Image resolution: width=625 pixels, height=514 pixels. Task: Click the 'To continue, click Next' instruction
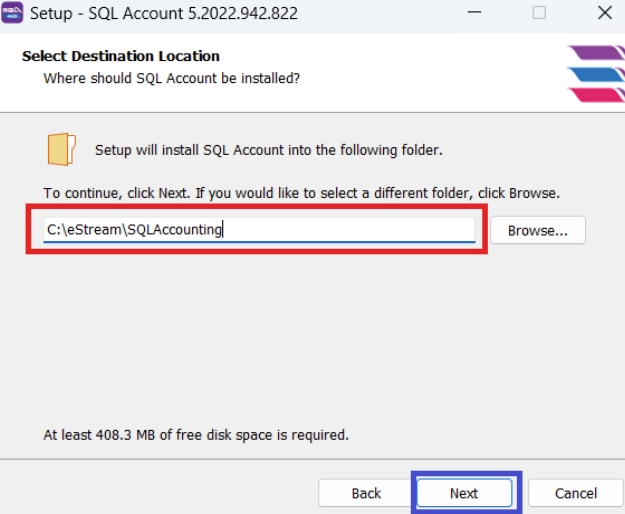[x=301, y=192]
